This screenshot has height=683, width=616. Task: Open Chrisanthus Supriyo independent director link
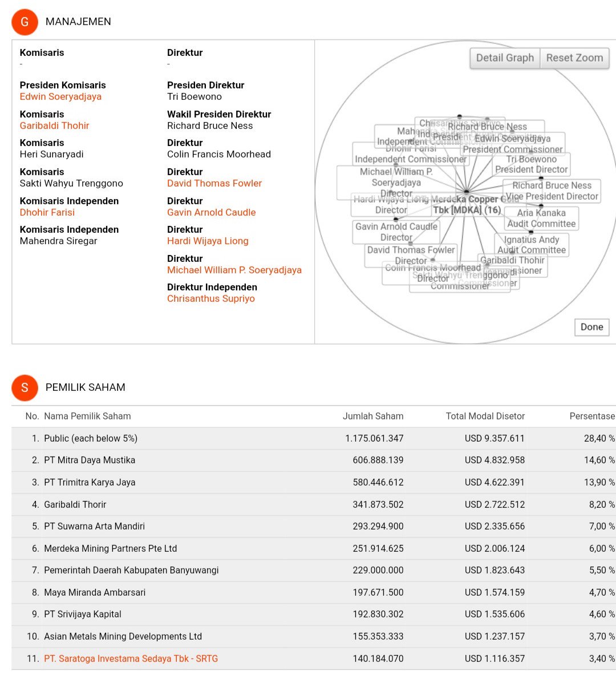point(211,299)
